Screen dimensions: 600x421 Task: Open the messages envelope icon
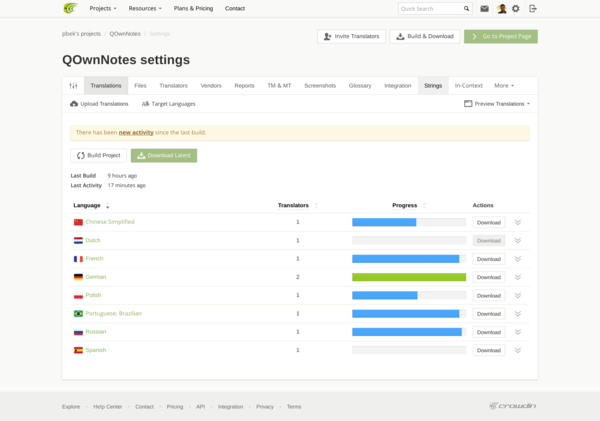[x=485, y=8]
